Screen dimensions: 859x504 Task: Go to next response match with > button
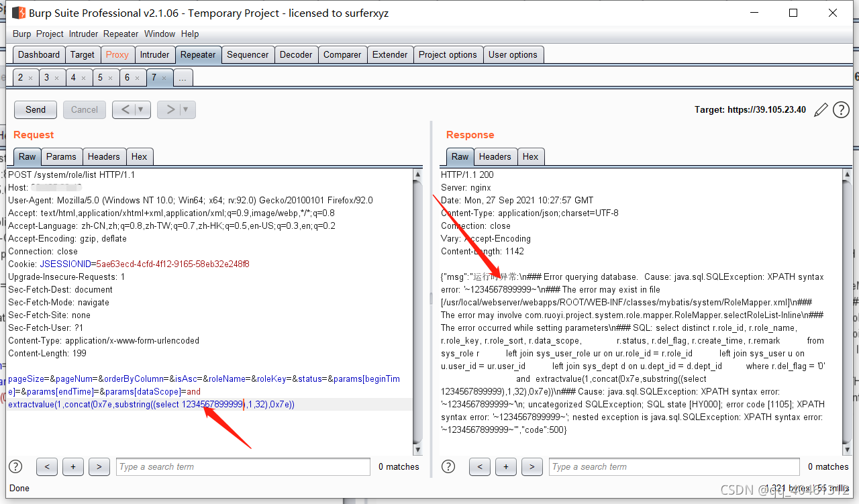click(532, 466)
